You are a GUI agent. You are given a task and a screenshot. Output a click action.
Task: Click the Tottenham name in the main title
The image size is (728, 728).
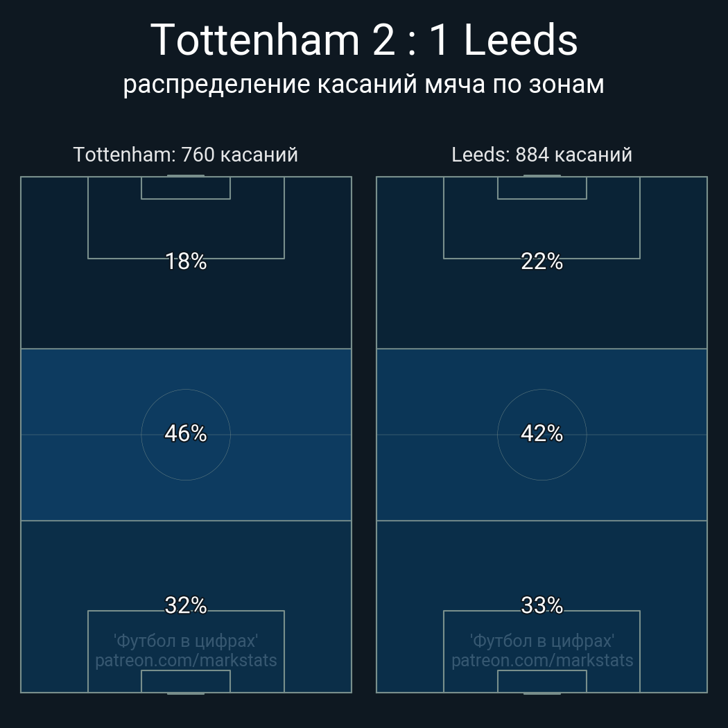(255, 40)
